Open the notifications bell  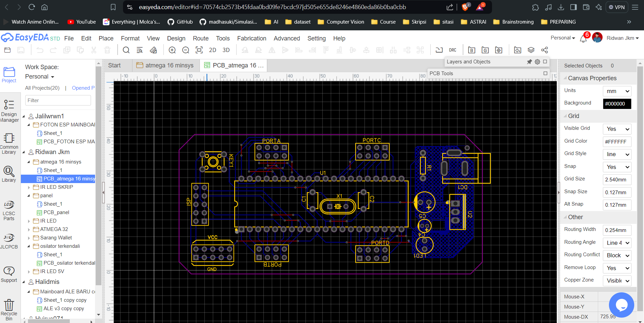click(x=583, y=39)
